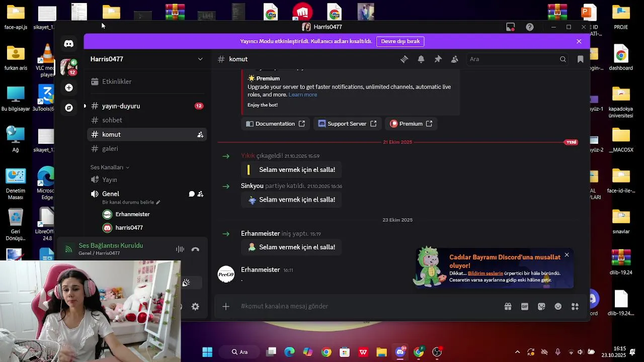Screen dimensions: 644x362
Task: Open Discord direct messages home icon
Action: tap(69, 44)
